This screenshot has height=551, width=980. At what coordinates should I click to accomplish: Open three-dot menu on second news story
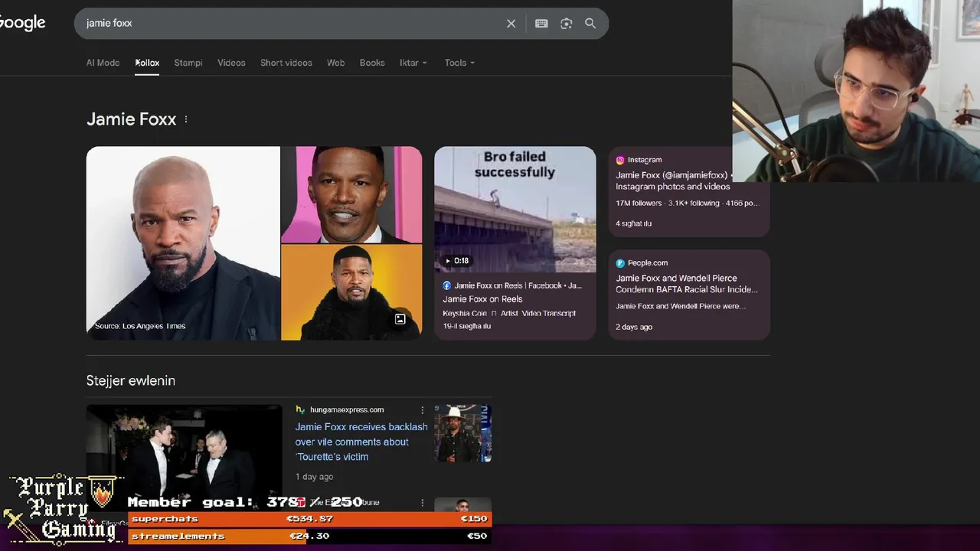[422, 503]
